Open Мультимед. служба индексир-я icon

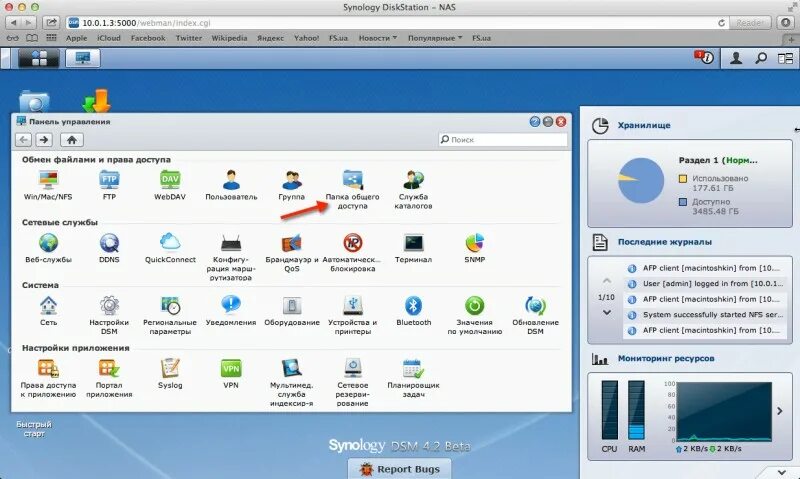291,383
